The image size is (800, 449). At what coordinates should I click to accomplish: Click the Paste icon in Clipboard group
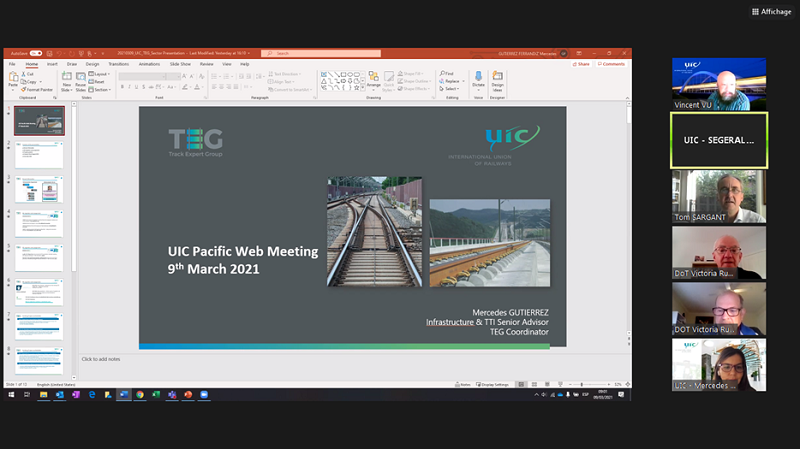click(x=13, y=78)
